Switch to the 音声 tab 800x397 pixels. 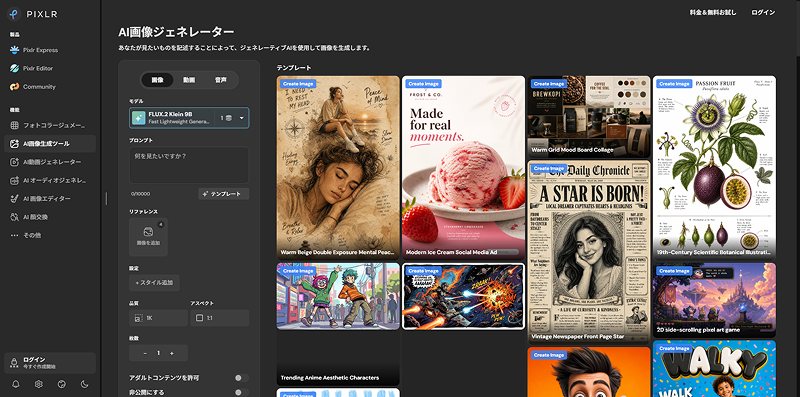pyautogui.click(x=220, y=80)
